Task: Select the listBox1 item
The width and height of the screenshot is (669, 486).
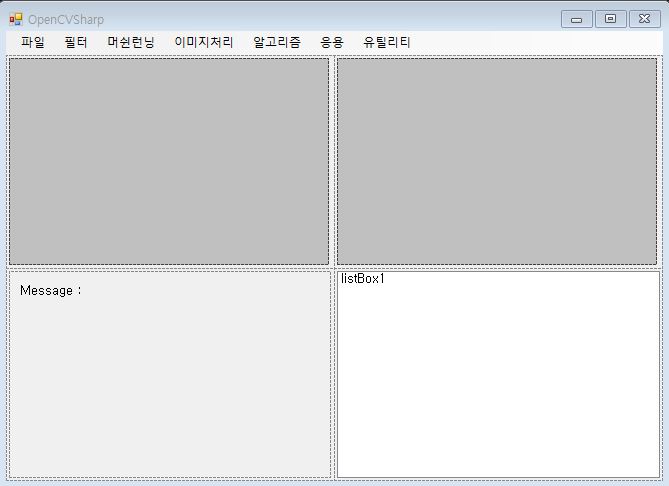Action: [363, 279]
